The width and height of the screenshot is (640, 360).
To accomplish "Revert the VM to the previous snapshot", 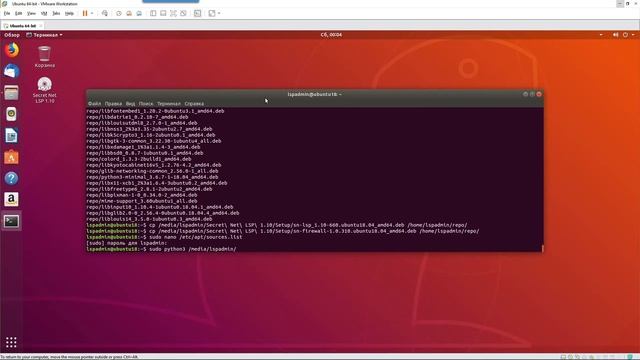I will [129, 13].
